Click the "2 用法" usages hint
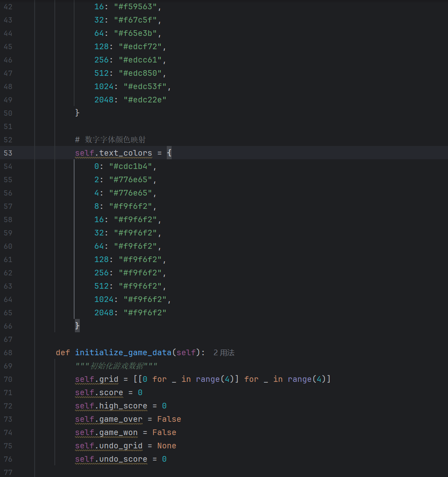The height and width of the screenshot is (477, 448). tap(224, 353)
